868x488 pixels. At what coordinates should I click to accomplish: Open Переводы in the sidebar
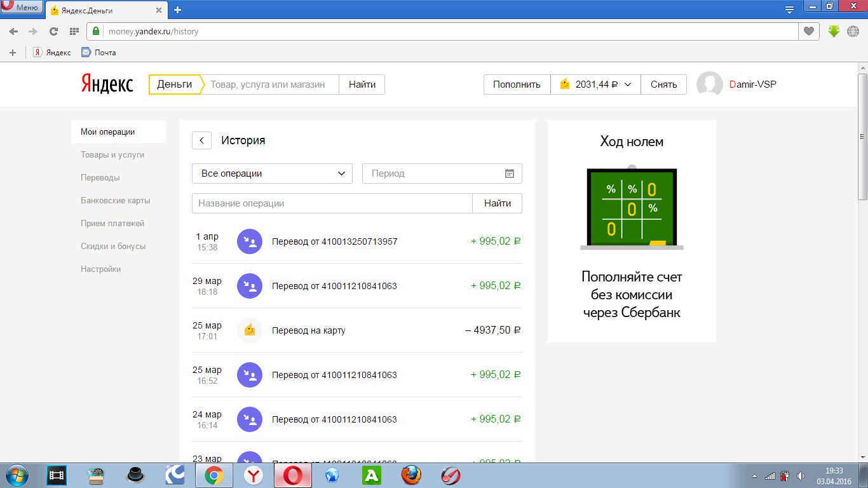tap(100, 178)
